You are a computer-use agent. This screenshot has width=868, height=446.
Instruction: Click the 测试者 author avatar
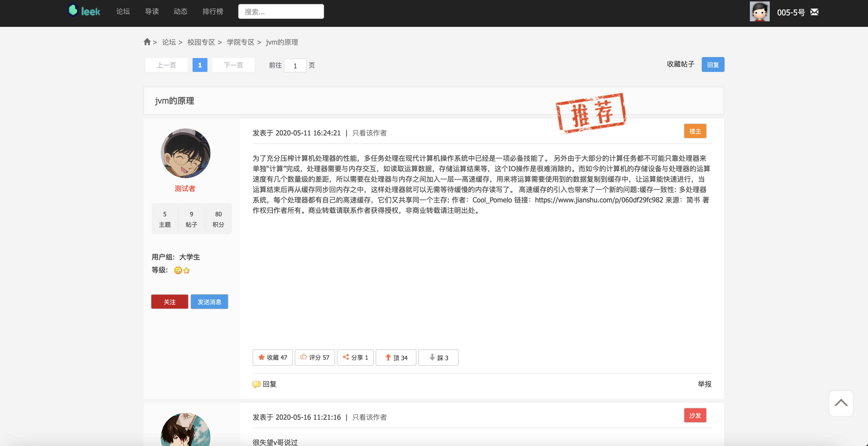(x=185, y=153)
